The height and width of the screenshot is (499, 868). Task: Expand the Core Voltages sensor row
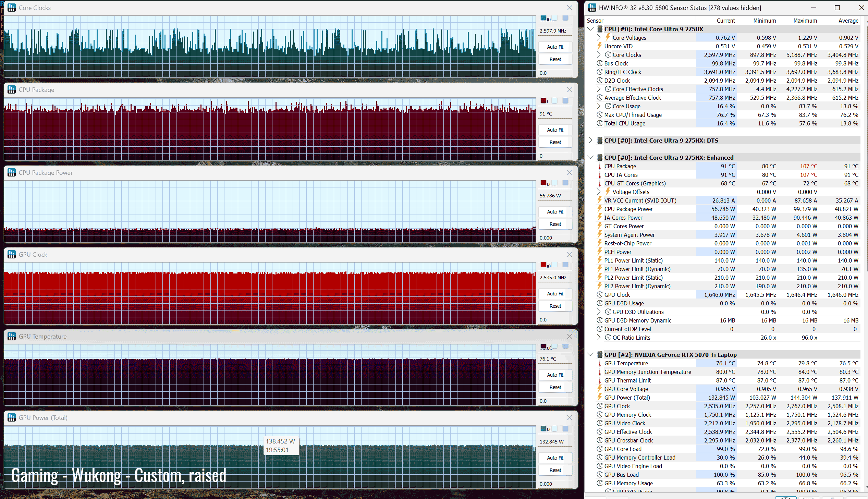598,37
